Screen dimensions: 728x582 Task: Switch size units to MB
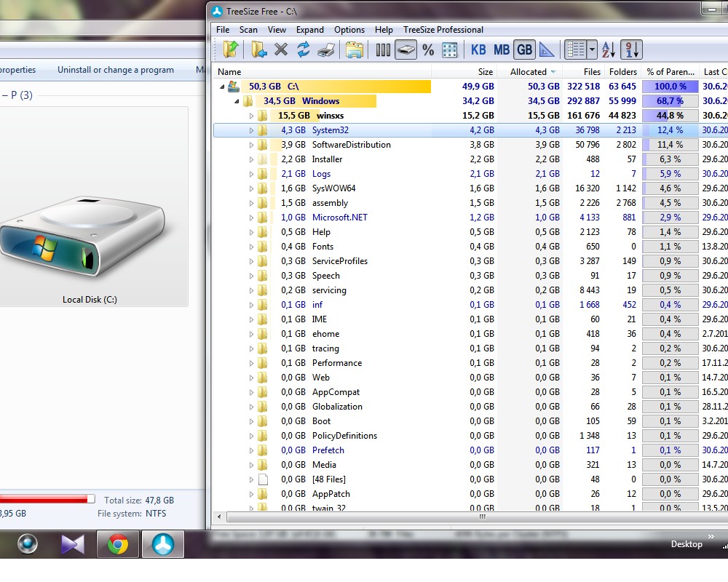point(502,49)
